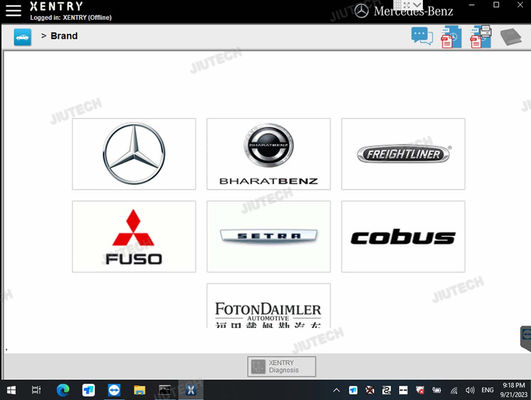The width and height of the screenshot is (531, 400).
Task: Click the ENG language indicator
Action: point(487,390)
